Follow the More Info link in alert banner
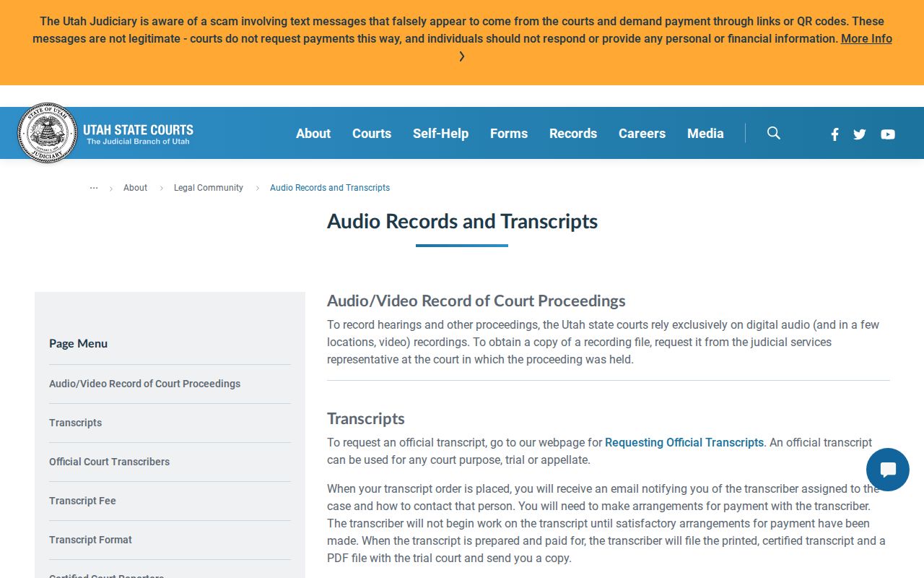The image size is (924, 578). click(866, 39)
